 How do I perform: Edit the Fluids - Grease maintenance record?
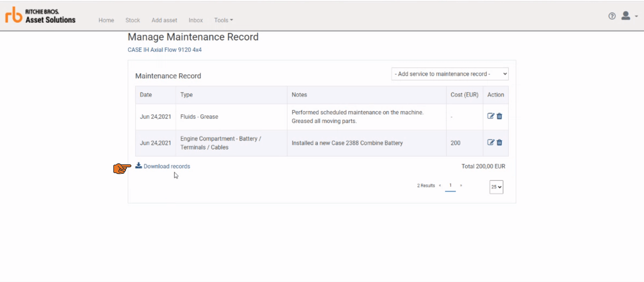point(491,116)
